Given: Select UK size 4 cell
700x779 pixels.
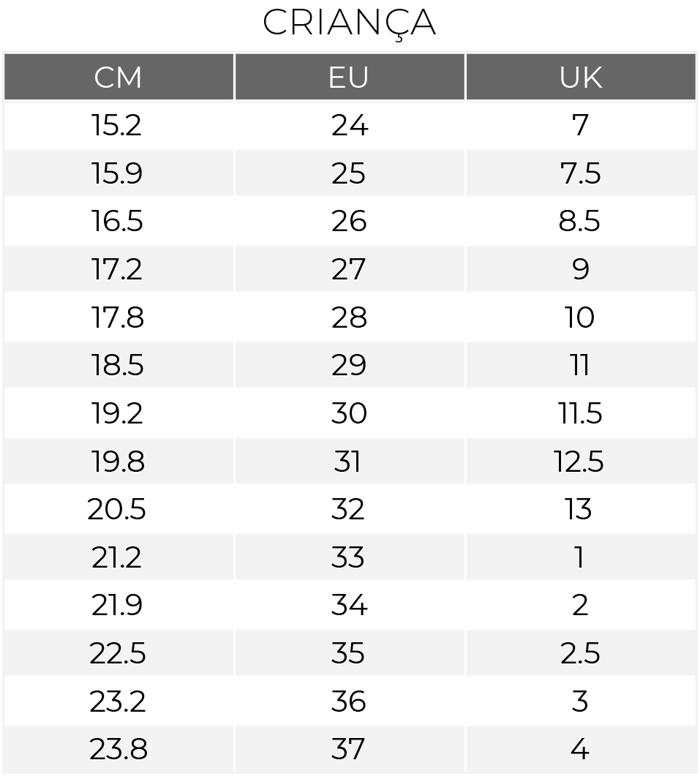Looking at the screenshot, I should (581, 749).
